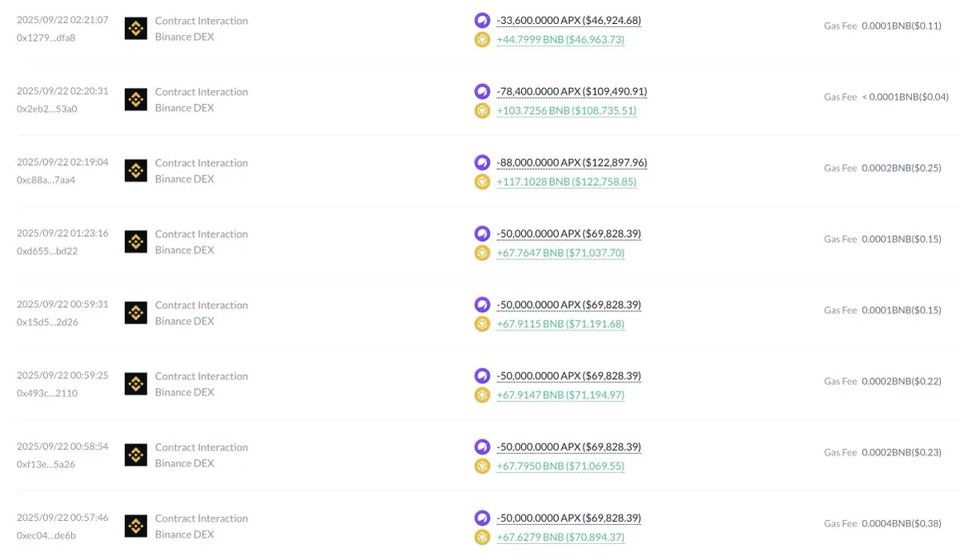Open transaction hash 0xd655...bd22

click(x=47, y=251)
